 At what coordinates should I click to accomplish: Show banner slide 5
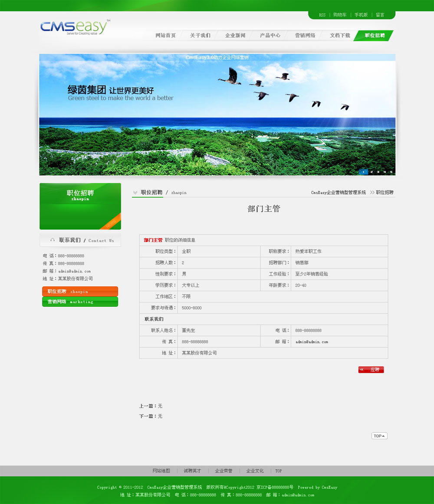391,172
